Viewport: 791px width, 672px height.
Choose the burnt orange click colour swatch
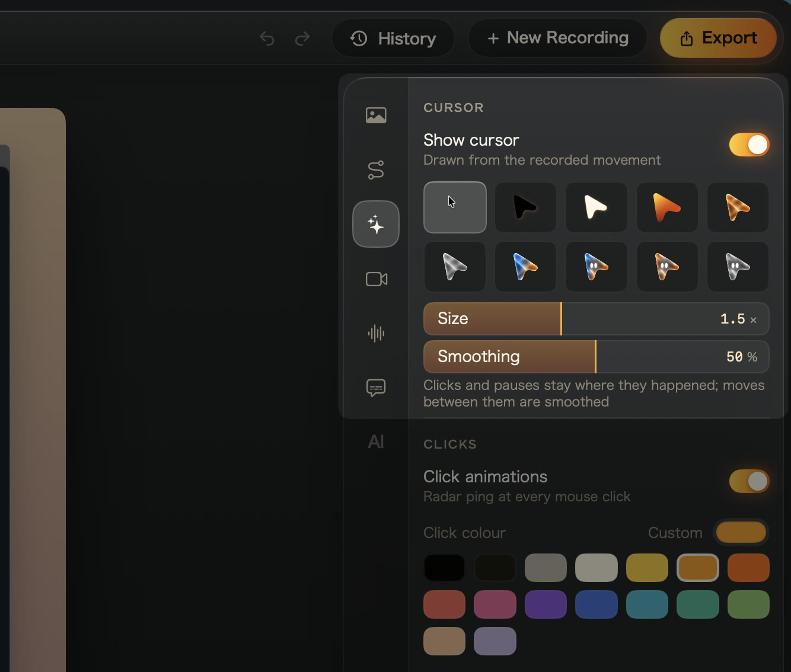tap(748, 568)
